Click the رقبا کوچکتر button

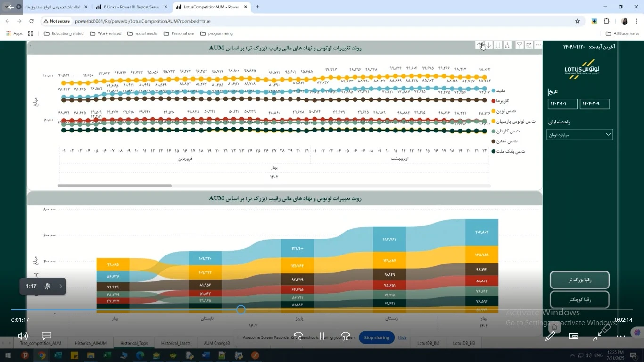[x=579, y=300]
